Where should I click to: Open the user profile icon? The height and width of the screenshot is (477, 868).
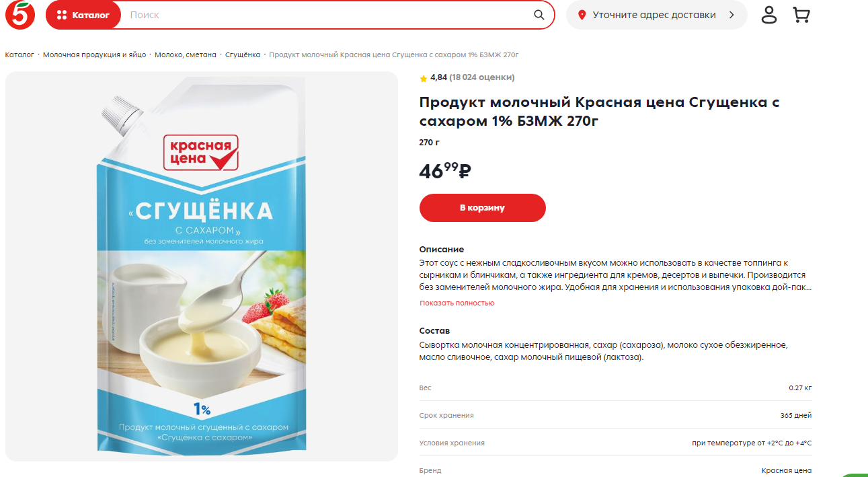[x=769, y=15]
